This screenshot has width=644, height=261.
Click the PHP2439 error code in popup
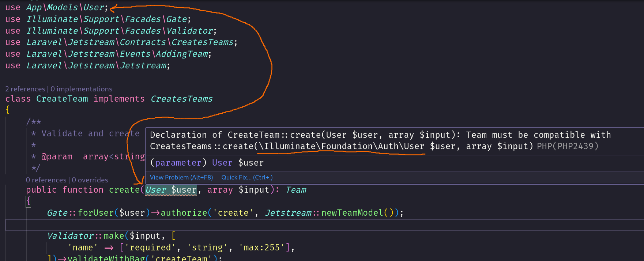(572, 146)
